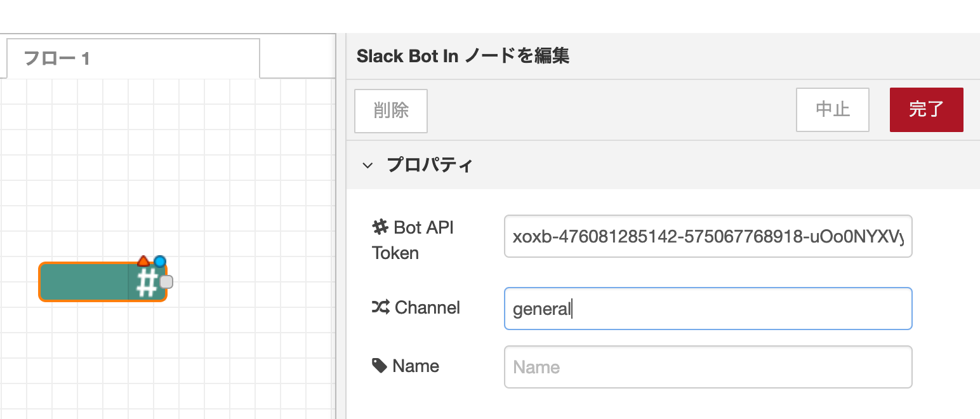
Task: Select the Bot API Token text field
Action: (x=708, y=236)
